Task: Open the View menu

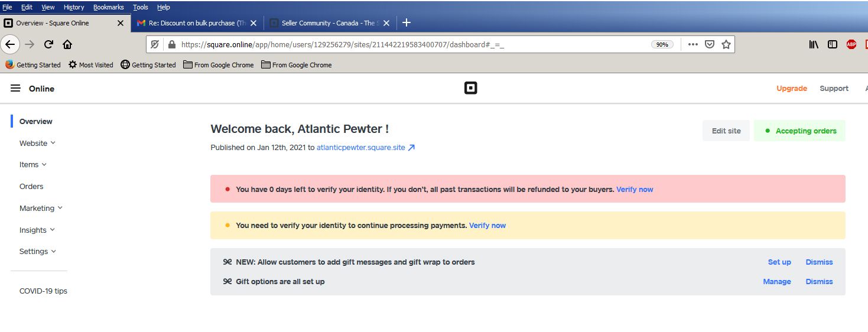Action: point(48,7)
